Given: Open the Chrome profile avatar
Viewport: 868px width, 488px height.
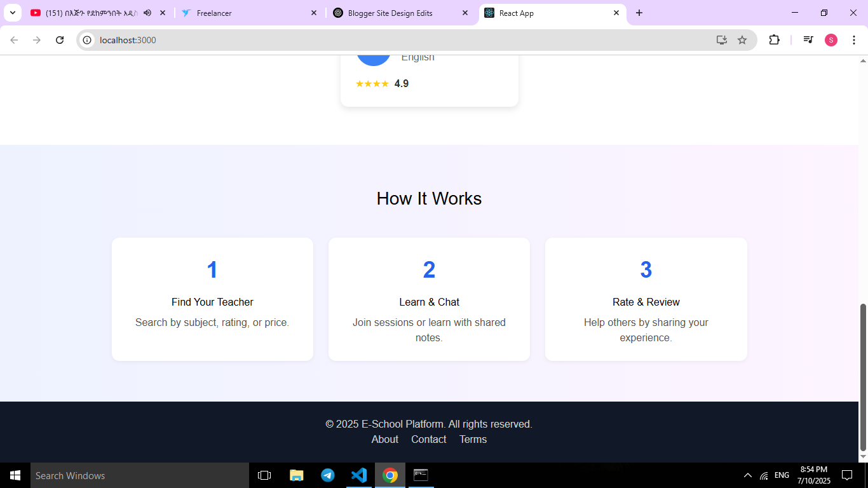Looking at the screenshot, I should pos(831,40).
